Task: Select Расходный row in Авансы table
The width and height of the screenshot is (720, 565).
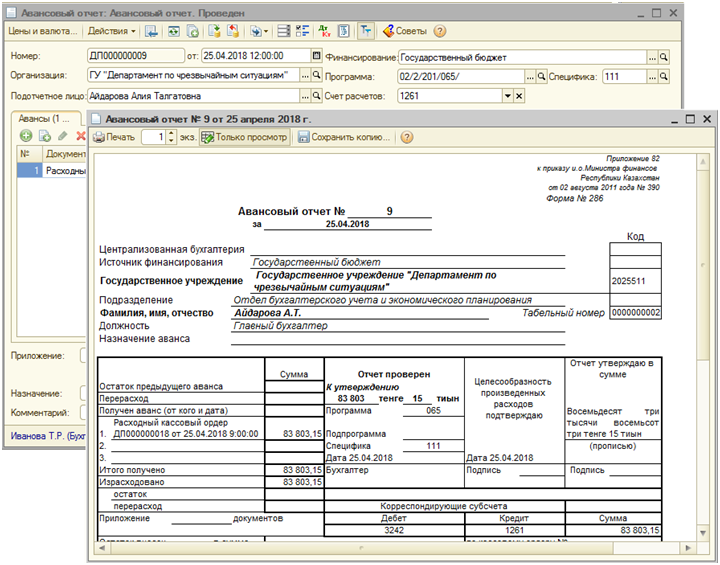Action: click(x=67, y=171)
